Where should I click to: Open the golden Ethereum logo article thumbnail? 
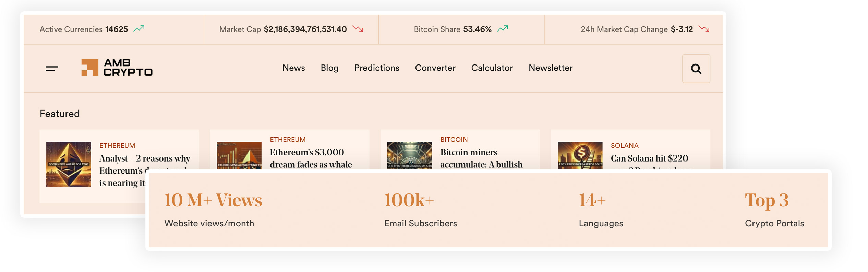tap(69, 164)
